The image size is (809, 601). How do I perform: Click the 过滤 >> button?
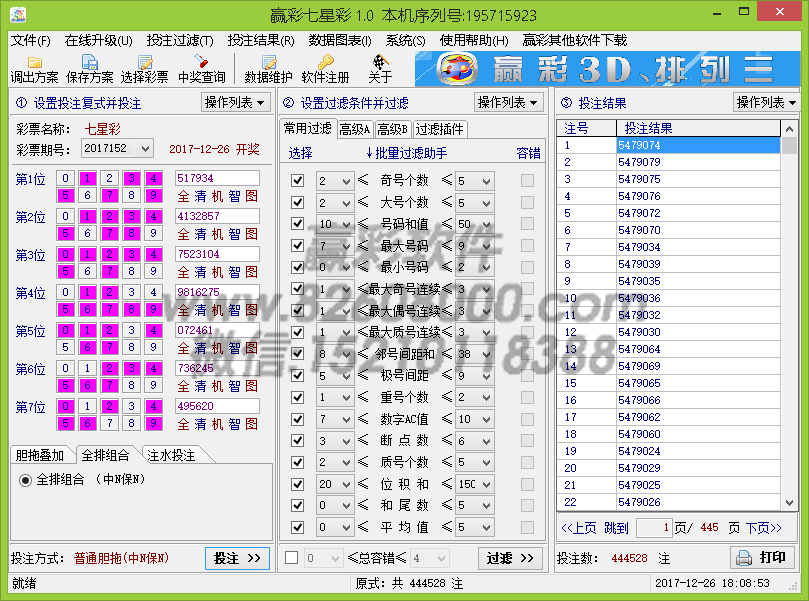coord(510,558)
